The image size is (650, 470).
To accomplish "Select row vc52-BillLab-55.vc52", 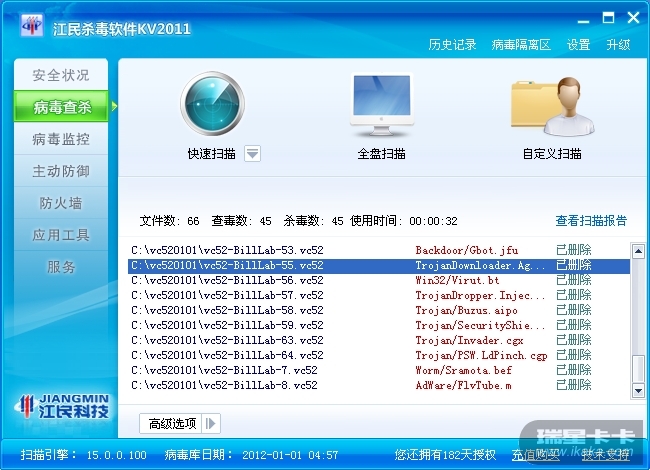I will [x=378, y=265].
